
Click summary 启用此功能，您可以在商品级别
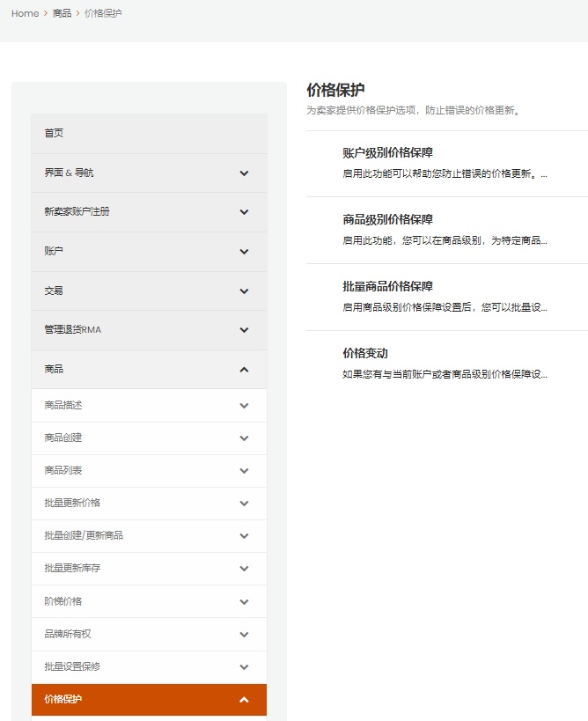pos(445,240)
